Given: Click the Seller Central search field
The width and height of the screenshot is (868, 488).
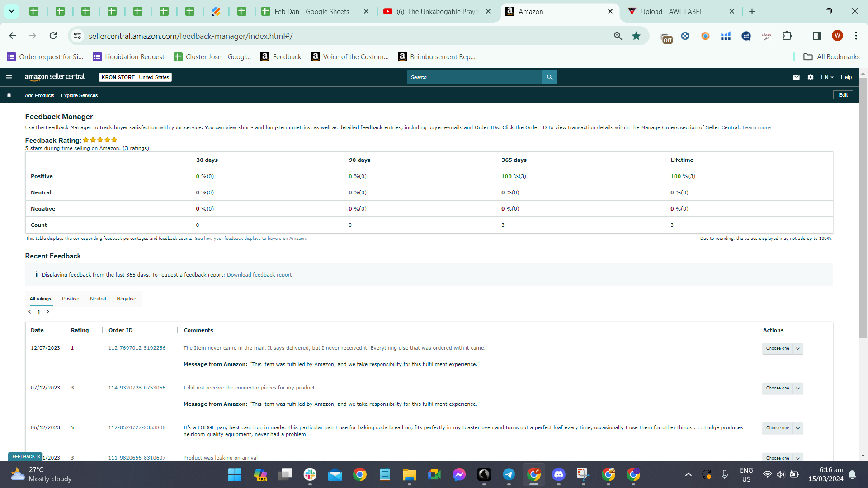Looking at the screenshot, I should (x=475, y=77).
